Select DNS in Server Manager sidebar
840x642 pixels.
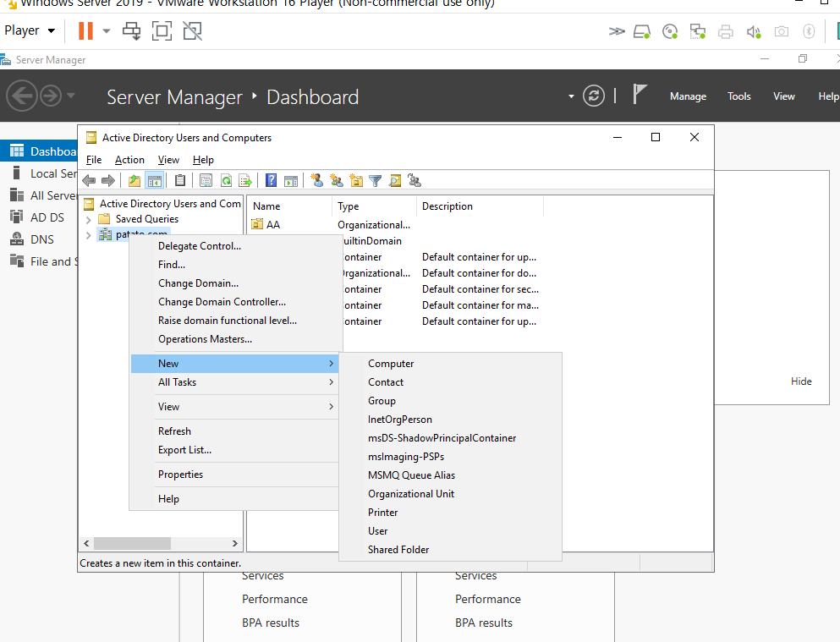point(39,239)
